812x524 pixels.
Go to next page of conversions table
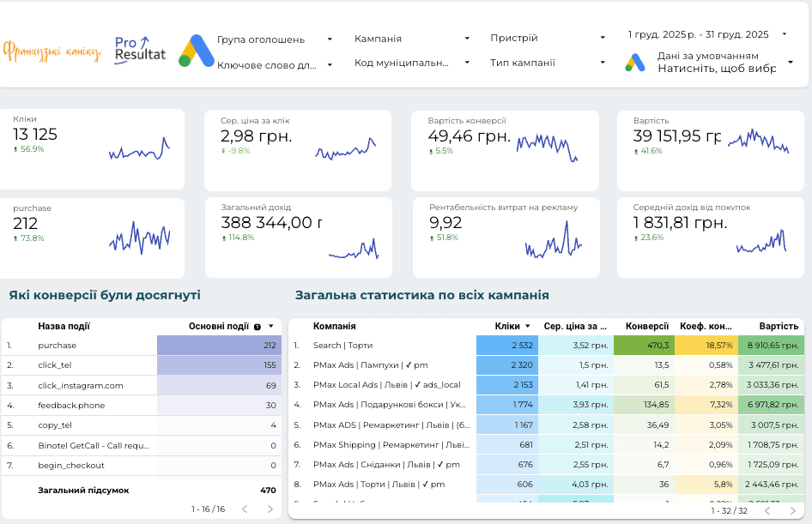270,509
